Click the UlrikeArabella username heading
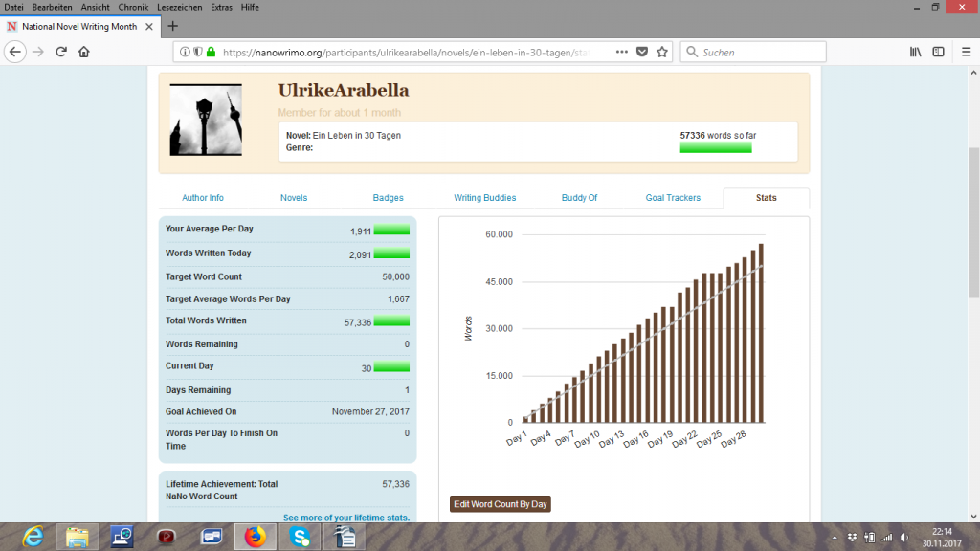980x551 pixels. coord(344,90)
